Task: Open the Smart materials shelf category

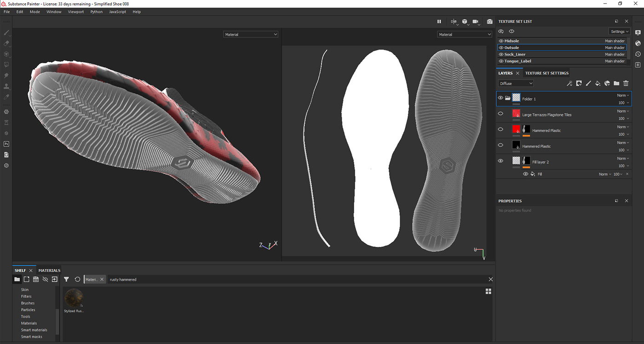Action: (x=34, y=330)
